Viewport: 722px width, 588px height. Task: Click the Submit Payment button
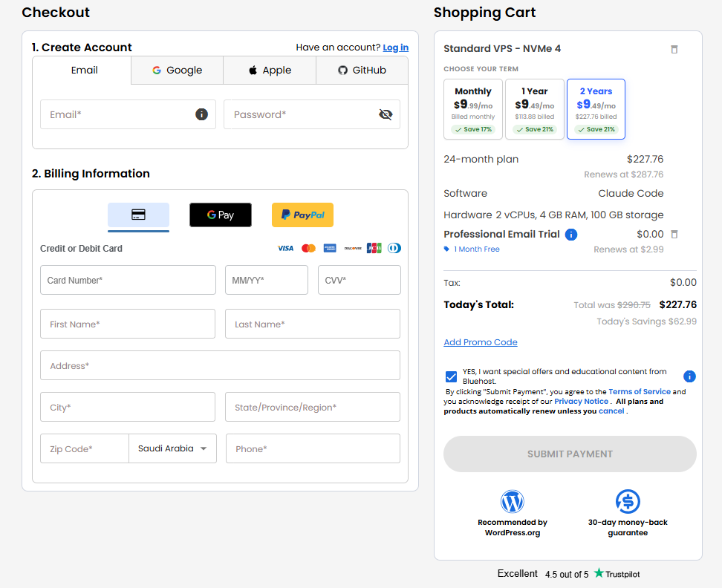coord(570,454)
